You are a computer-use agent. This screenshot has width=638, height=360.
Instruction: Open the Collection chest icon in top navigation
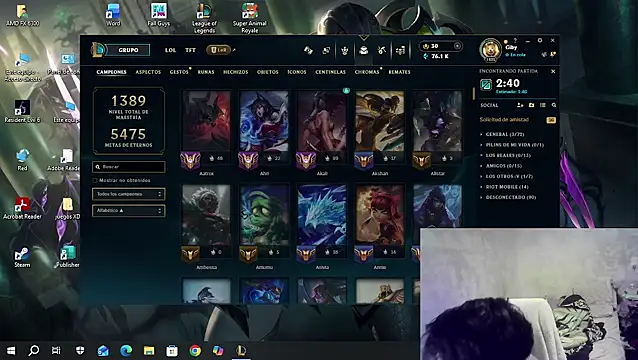tap(363, 50)
